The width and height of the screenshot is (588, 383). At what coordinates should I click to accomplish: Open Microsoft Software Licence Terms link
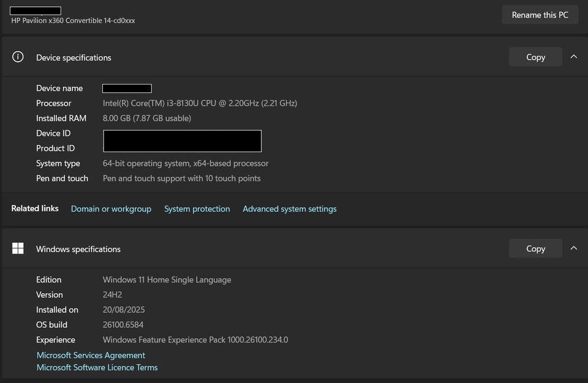point(97,367)
